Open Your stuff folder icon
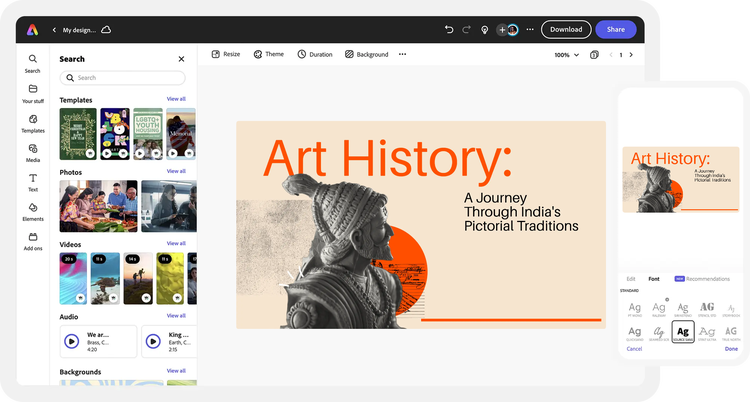Viewport: 750px width, 402px height. (33, 89)
